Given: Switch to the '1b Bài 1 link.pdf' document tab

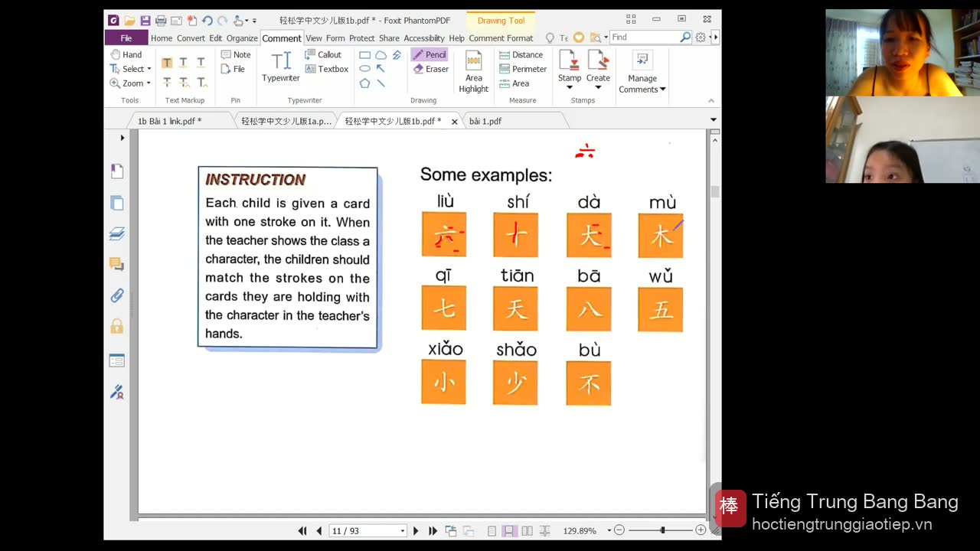Looking at the screenshot, I should [170, 121].
